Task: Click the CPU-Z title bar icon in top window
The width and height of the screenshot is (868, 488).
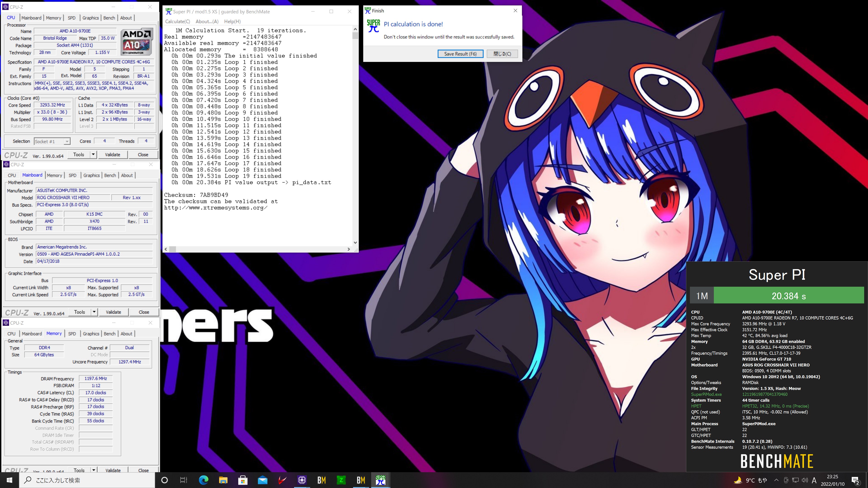Action: pos(5,7)
